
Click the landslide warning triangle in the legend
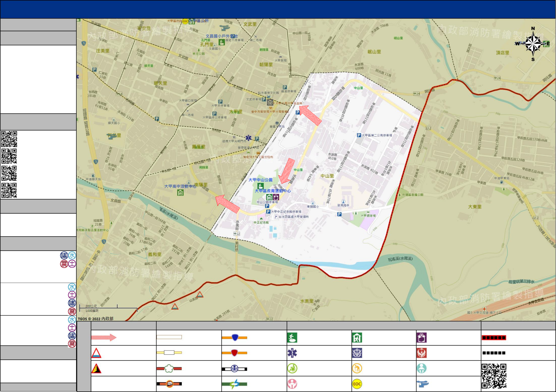96,369
